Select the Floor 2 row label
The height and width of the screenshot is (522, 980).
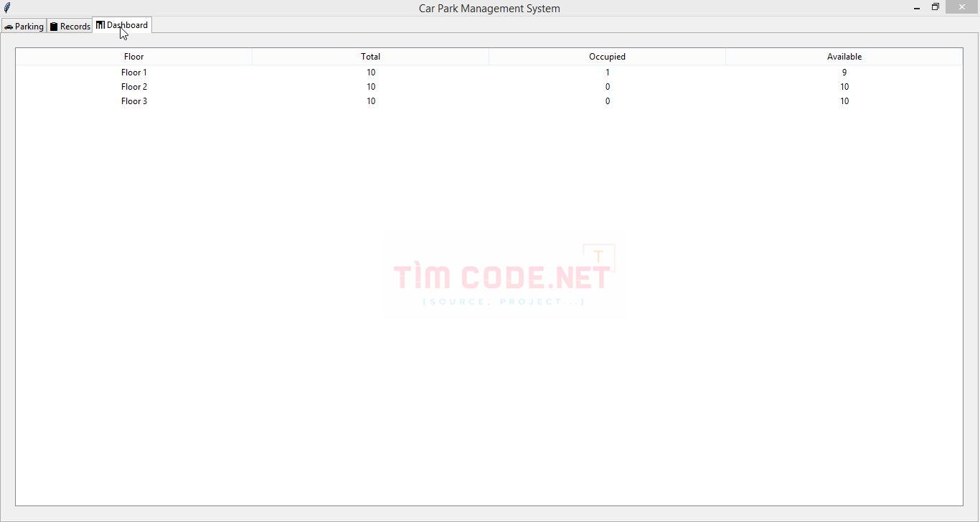pyautogui.click(x=134, y=87)
